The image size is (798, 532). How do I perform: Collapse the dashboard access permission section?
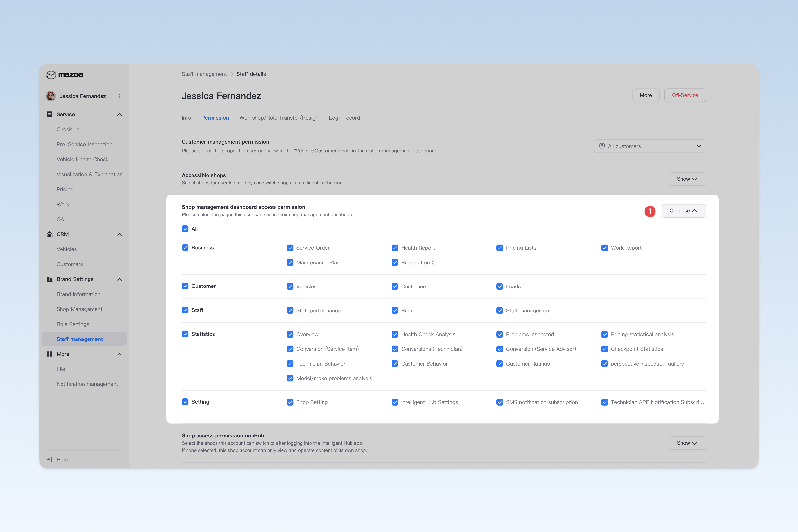(684, 211)
